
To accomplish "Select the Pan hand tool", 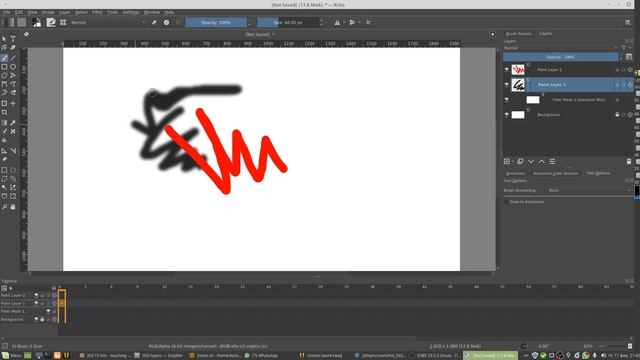I will coord(13,207).
